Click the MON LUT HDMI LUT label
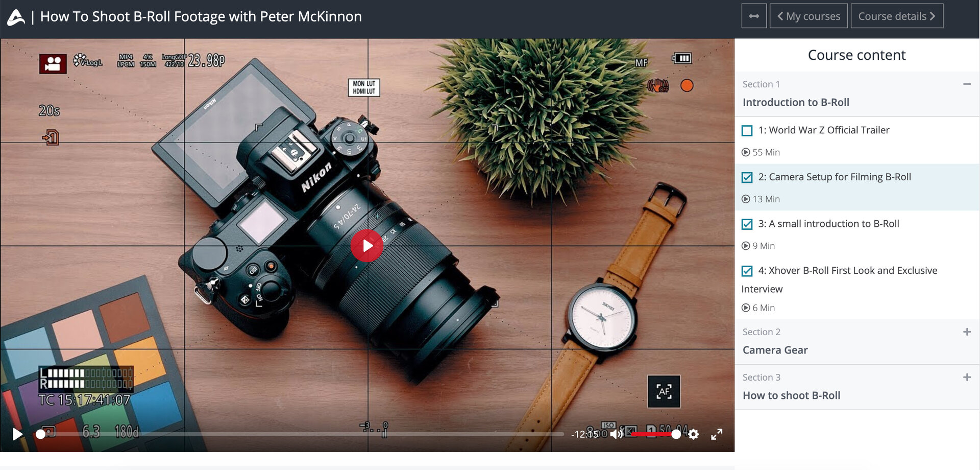The image size is (980, 470). (364, 87)
